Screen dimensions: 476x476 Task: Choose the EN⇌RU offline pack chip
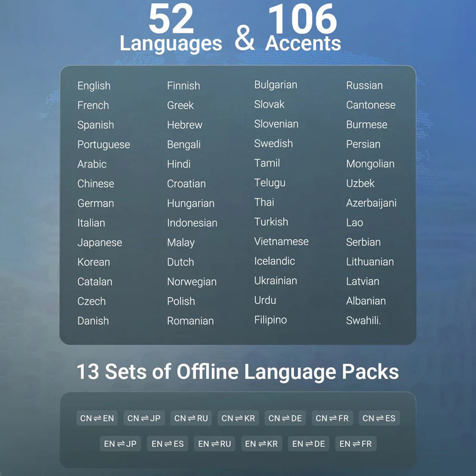click(x=214, y=444)
